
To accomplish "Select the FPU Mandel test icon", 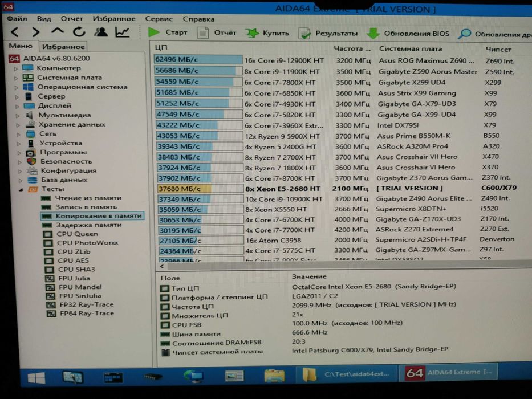I will [50, 287].
